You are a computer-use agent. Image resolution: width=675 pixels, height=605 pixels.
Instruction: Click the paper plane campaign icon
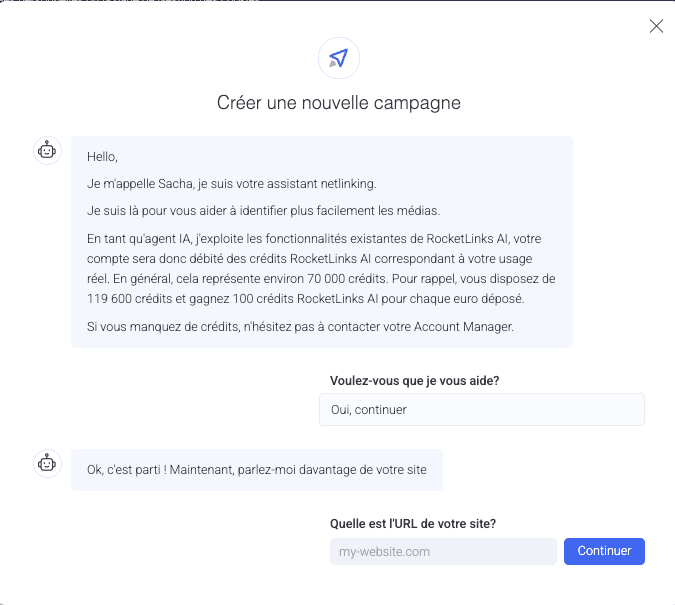[x=339, y=58]
